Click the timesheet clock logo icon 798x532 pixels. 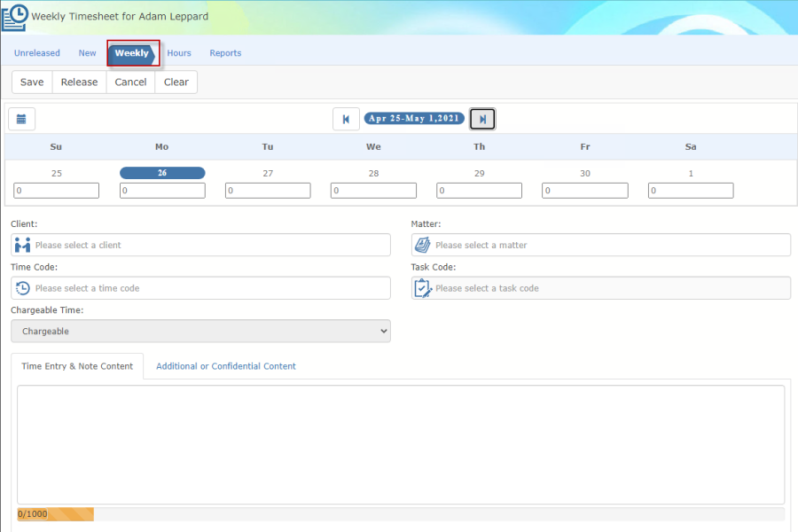pyautogui.click(x=14, y=18)
